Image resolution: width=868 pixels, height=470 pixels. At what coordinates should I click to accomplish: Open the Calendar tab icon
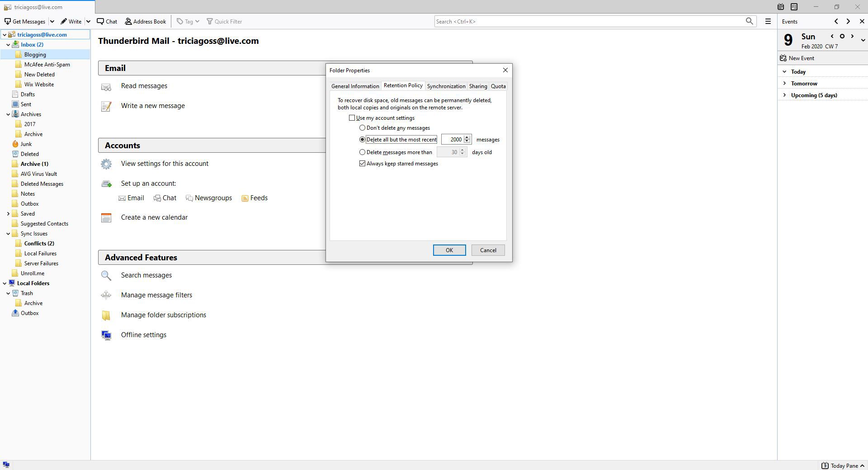(780, 7)
